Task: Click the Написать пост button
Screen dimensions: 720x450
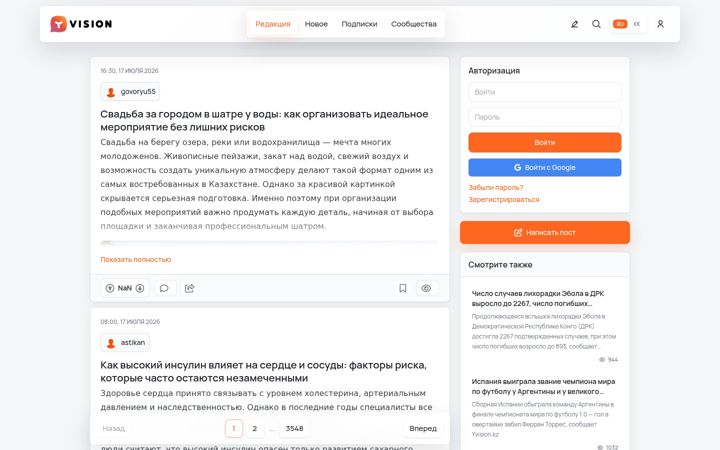Action: point(545,232)
